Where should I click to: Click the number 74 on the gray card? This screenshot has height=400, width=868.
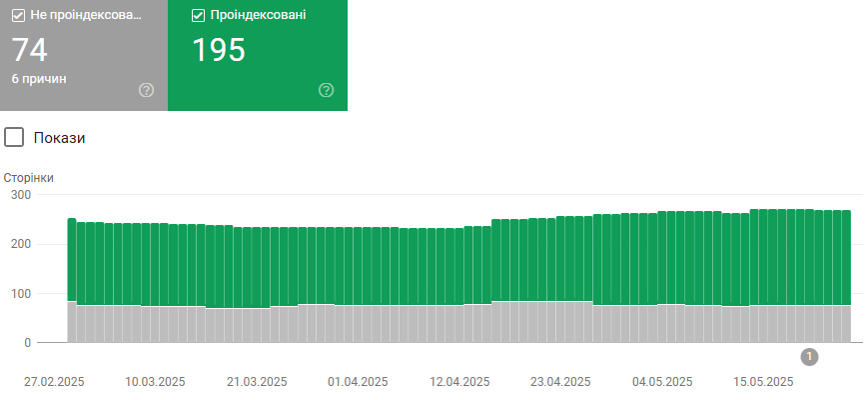tap(29, 50)
